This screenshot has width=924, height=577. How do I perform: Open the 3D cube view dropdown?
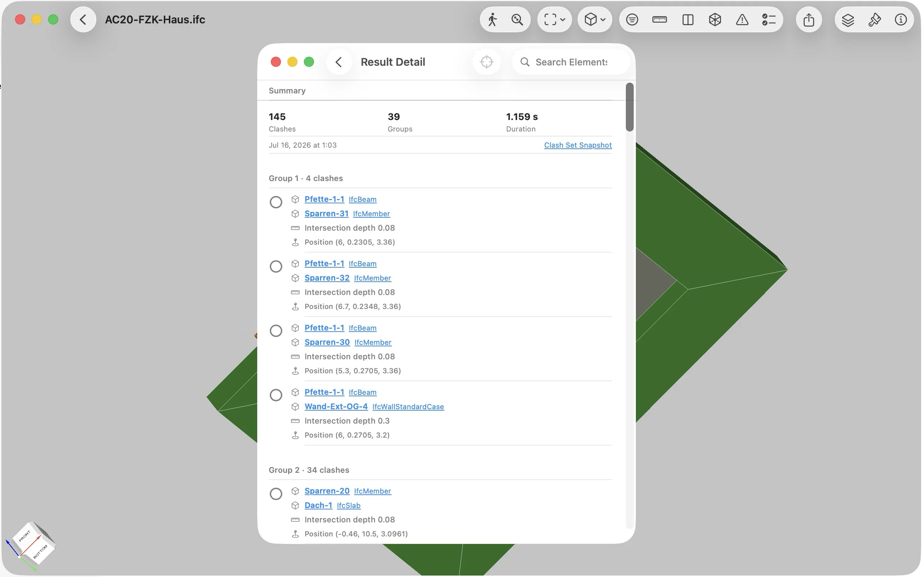595,19
